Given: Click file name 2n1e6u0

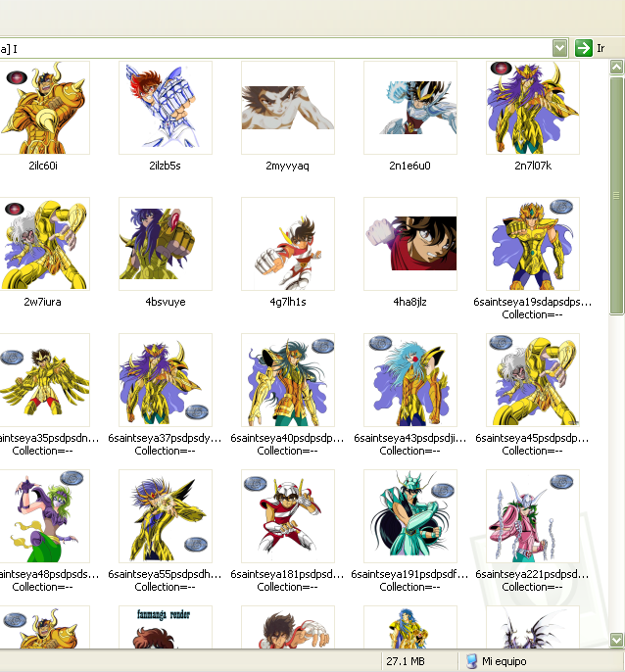Looking at the screenshot, I should (x=409, y=166).
